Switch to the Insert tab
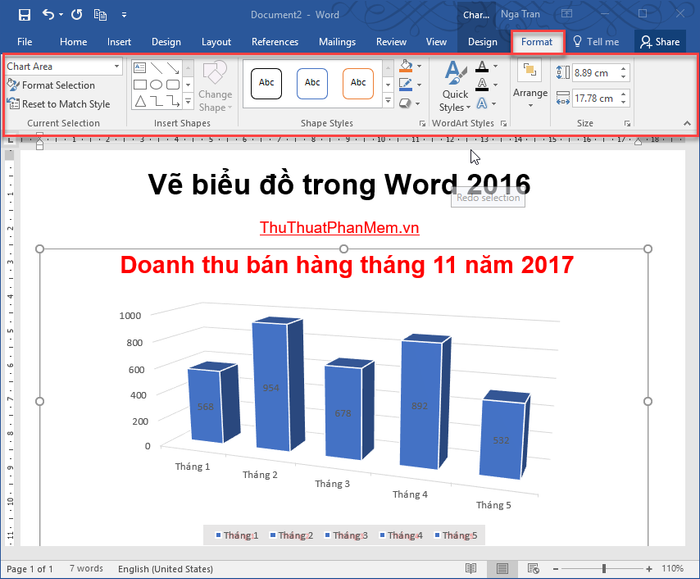700x579 pixels. tap(119, 42)
